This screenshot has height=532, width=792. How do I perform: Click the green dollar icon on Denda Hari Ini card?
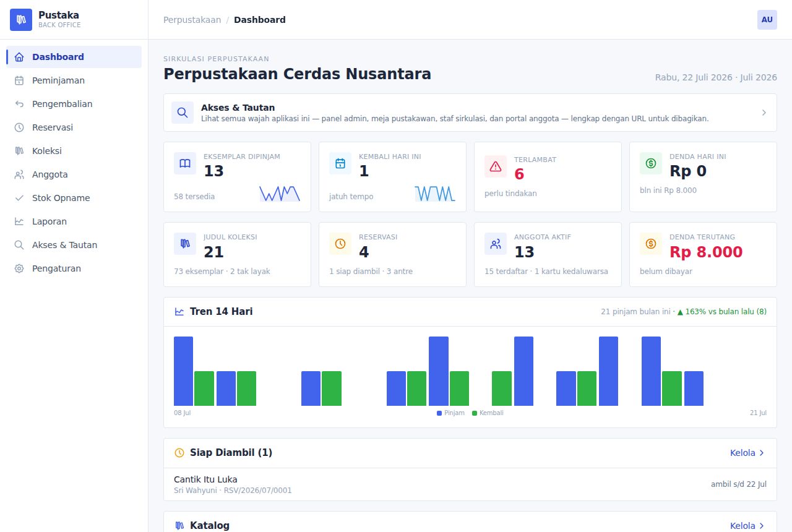coord(651,163)
